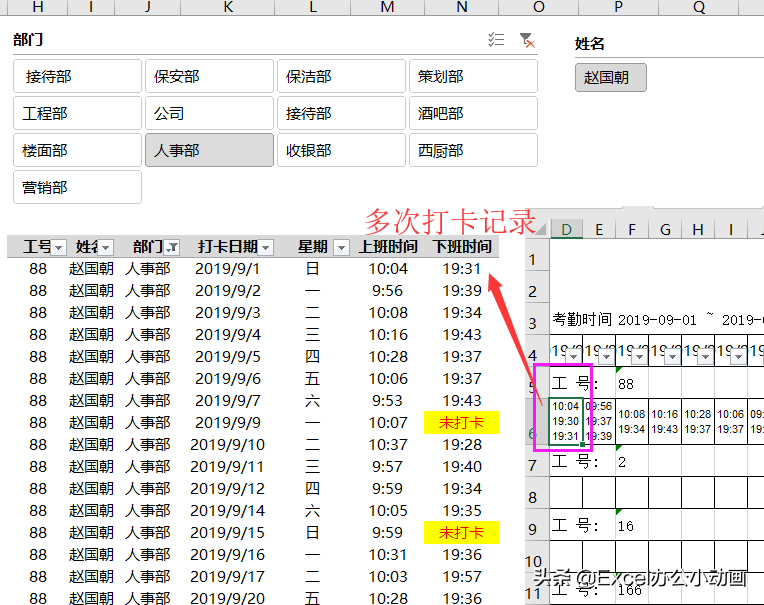Select column O header in top sheet
Image resolution: width=764 pixels, height=605 pixels.
tap(538, 7)
